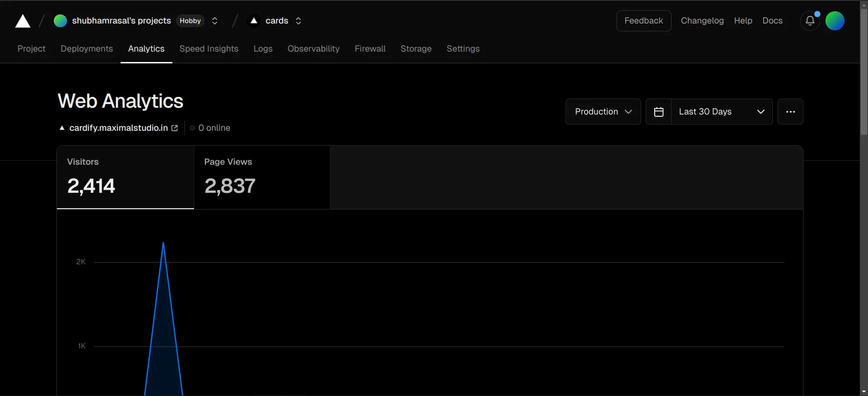Select the Visitors metric card
Viewport: 868px width, 396px height.
tap(125, 177)
